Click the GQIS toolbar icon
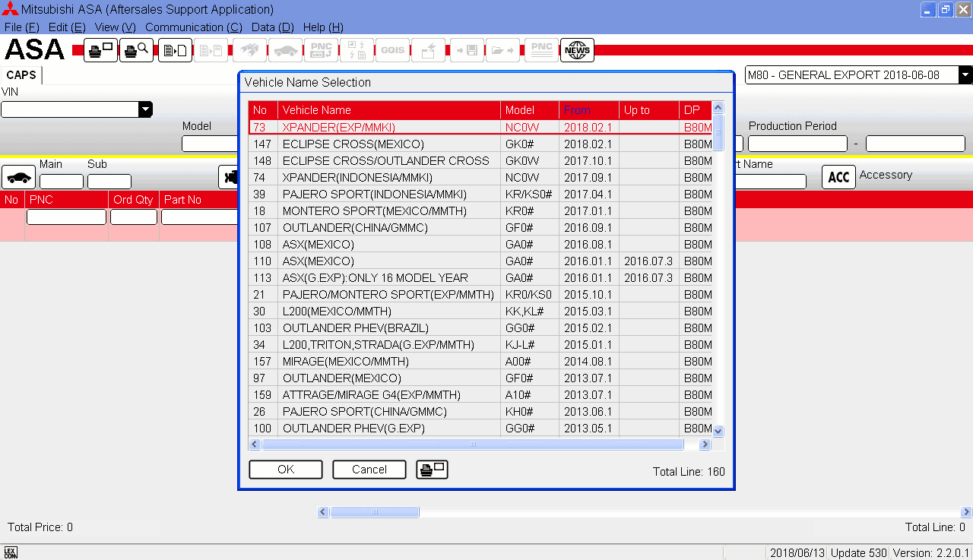Image resolution: width=973 pixels, height=560 pixels. [x=392, y=50]
